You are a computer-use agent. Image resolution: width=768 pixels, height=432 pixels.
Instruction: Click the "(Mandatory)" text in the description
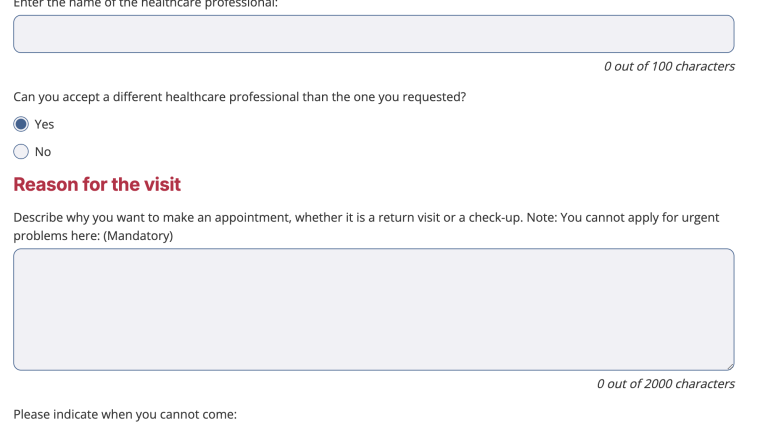[x=138, y=236]
